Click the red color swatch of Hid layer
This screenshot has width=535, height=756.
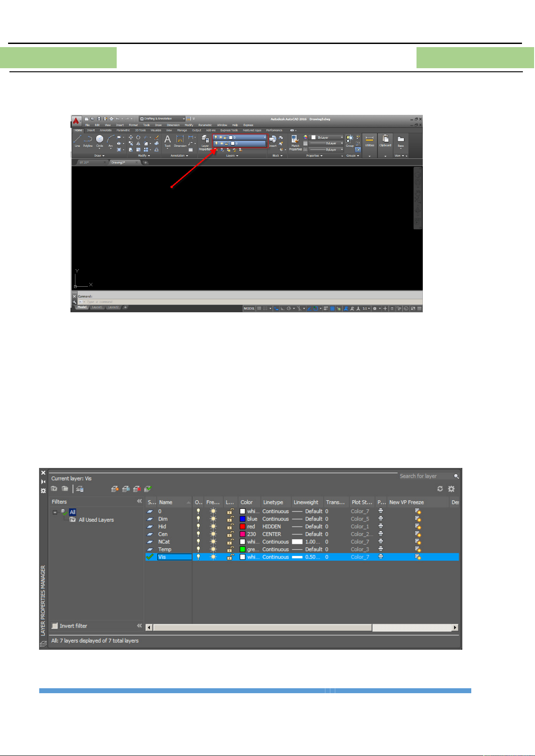[242, 527]
